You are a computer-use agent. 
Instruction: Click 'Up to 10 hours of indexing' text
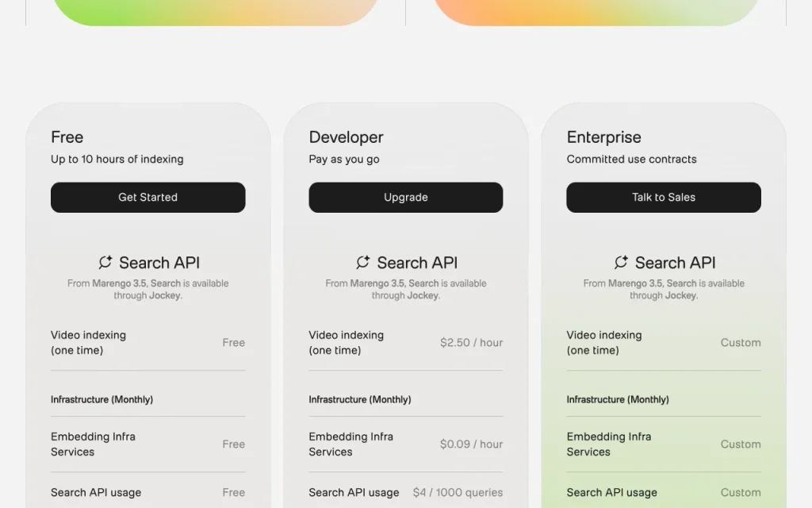click(x=117, y=159)
